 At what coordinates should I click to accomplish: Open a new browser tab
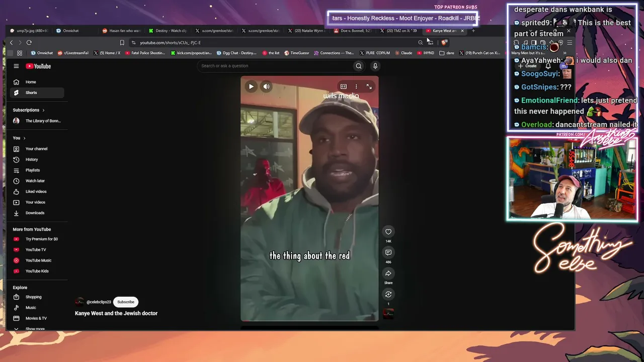[473, 31]
